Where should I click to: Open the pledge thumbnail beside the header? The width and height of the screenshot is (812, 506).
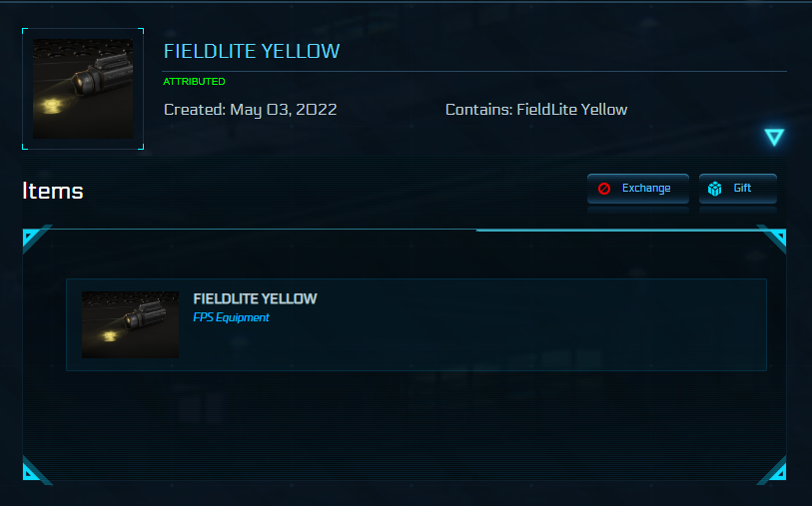tap(83, 89)
